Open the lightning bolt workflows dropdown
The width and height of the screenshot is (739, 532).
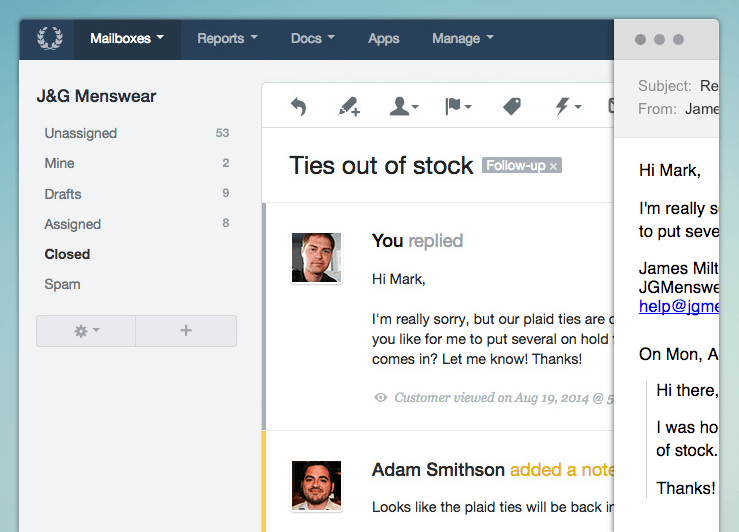tap(568, 106)
